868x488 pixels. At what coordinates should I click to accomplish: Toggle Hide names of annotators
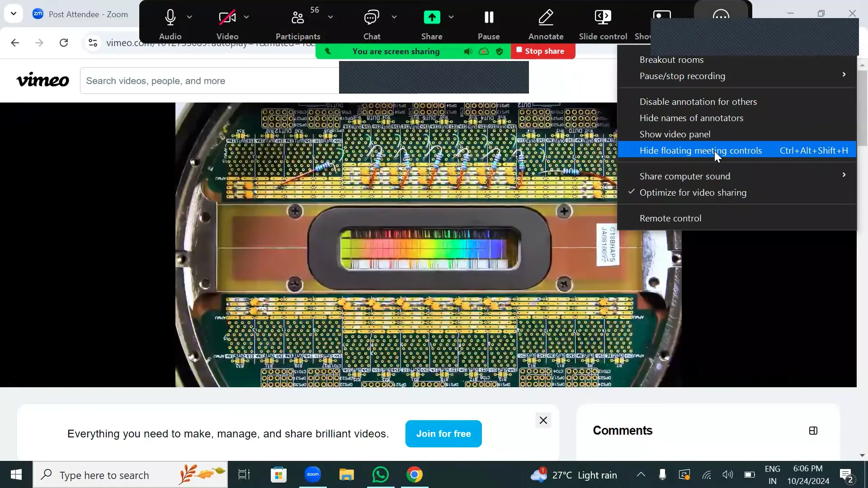[x=691, y=118]
